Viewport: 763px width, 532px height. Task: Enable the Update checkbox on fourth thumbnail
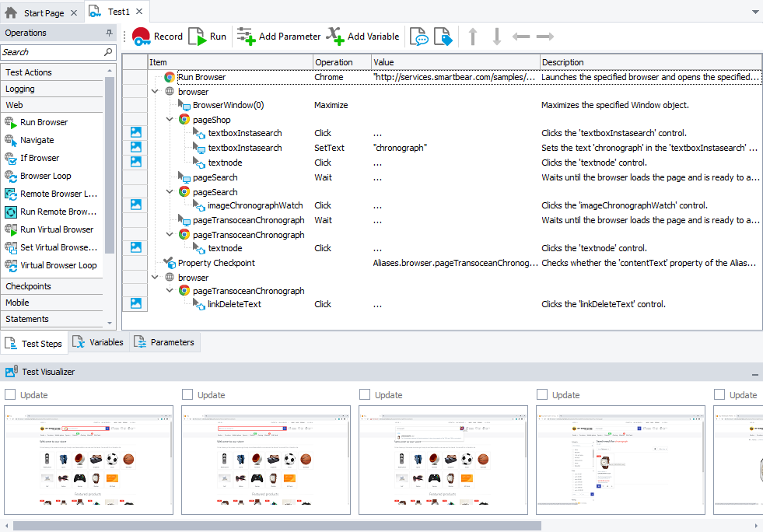(542, 395)
